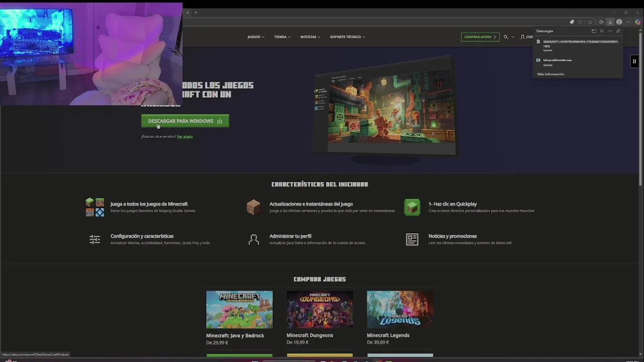Viewport: 644px width, 362px height.
Task: Open a new browser tab
Action: [196, 13]
